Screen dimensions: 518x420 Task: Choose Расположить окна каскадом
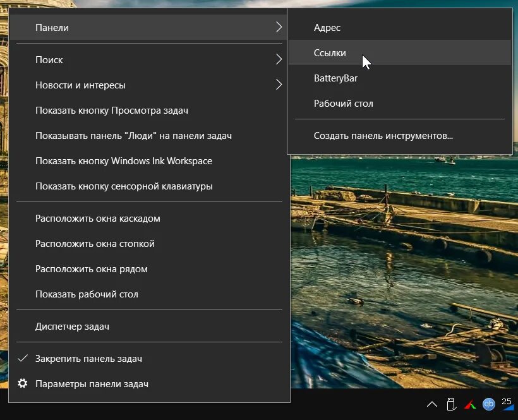coord(148,219)
